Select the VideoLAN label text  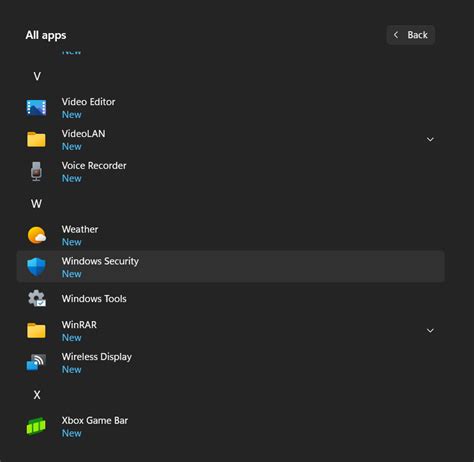click(83, 134)
